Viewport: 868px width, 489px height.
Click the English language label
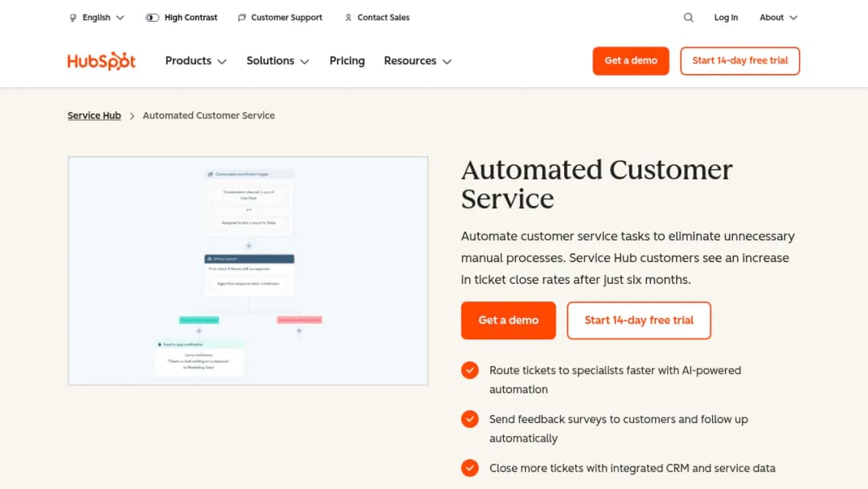pos(96,18)
